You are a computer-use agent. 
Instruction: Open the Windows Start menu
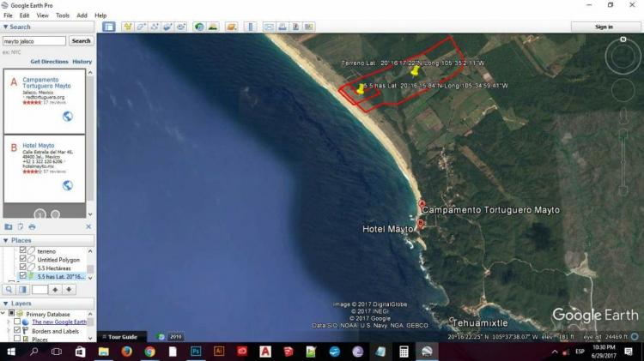(11, 352)
